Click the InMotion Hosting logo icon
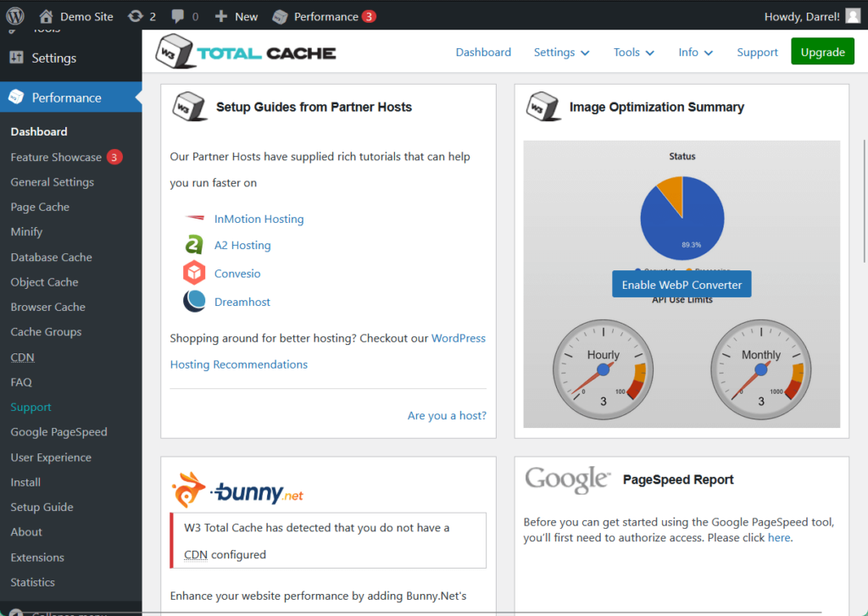The height and width of the screenshot is (616, 868). pyautogui.click(x=194, y=218)
